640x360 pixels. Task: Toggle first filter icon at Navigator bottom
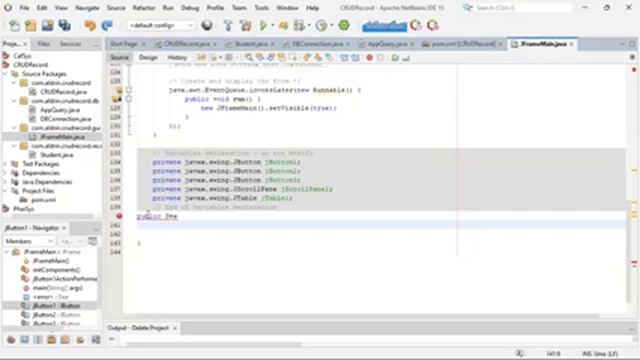(x=11, y=339)
